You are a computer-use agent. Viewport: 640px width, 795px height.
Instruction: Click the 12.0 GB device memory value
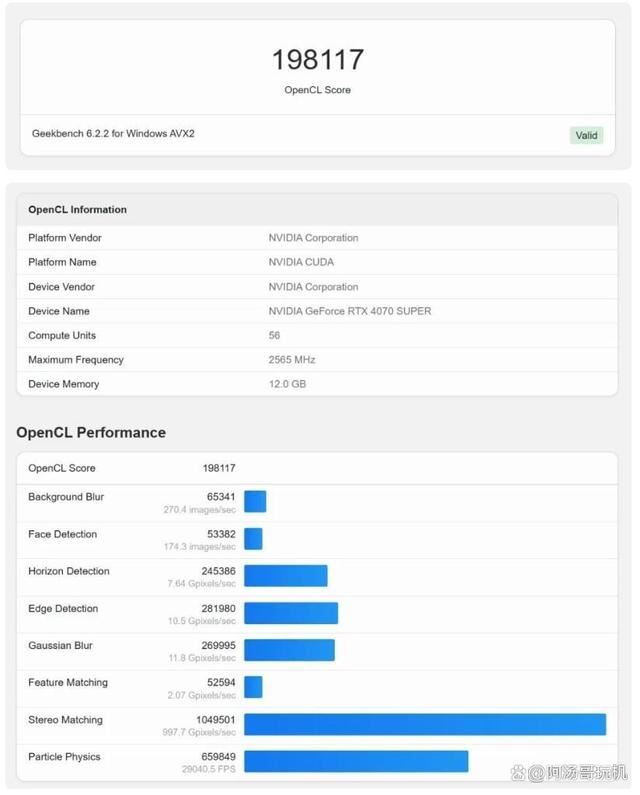click(x=287, y=384)
